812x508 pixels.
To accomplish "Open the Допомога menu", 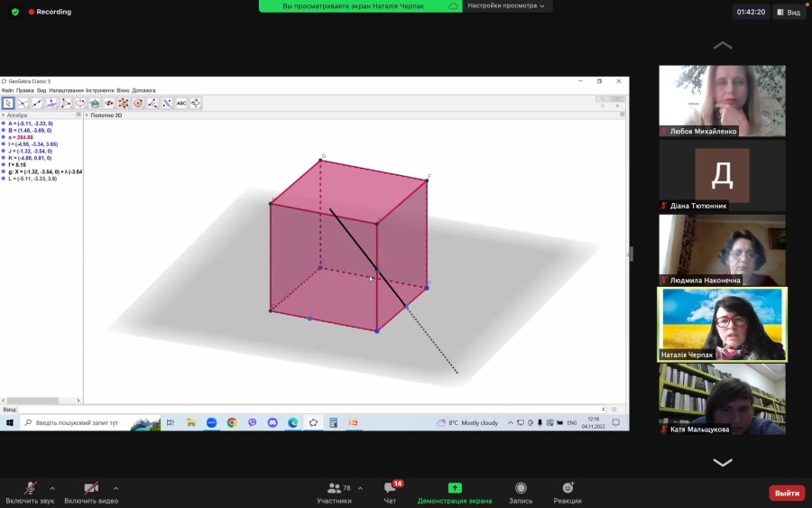I will click(x=143, y=90).
